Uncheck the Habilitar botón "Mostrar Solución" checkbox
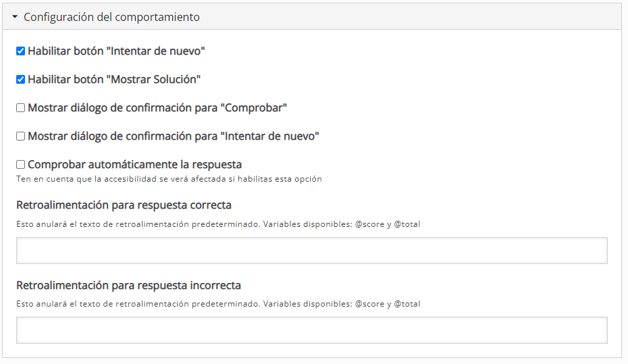Image resolution: width=628 pixels, height=364 pixels. (21, 80)
